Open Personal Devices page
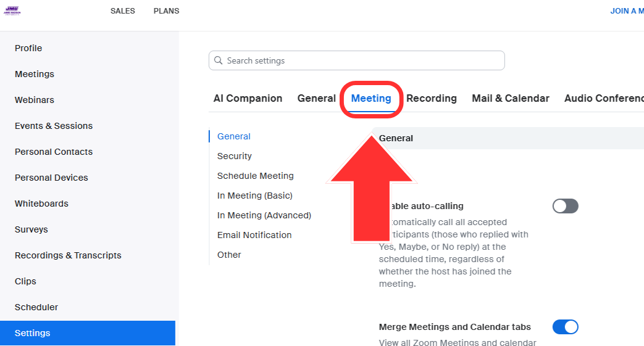The image size is (644, 346). coord(51,177)
